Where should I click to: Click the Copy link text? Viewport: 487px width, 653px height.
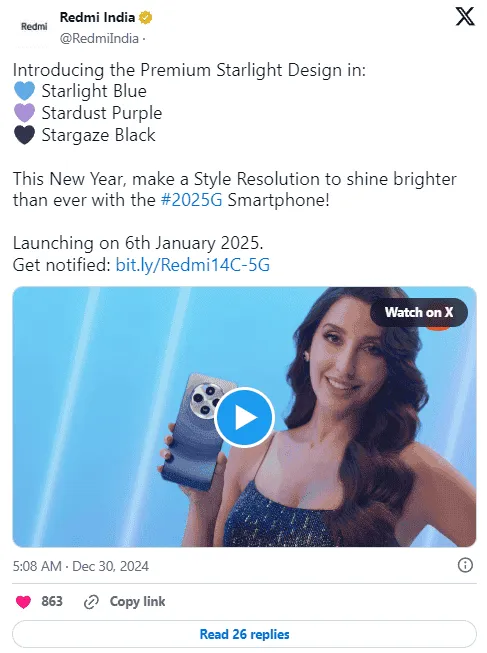tap(137, 601)
